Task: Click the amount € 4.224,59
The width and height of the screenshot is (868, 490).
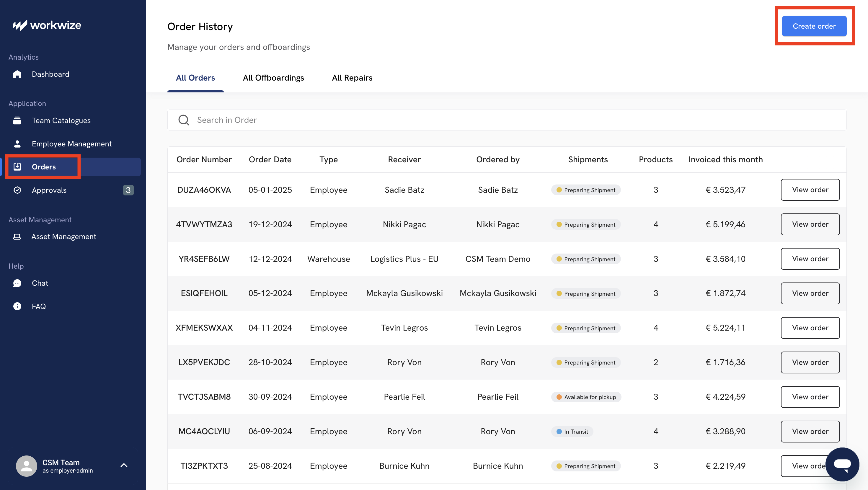Action: coord(725,397)
